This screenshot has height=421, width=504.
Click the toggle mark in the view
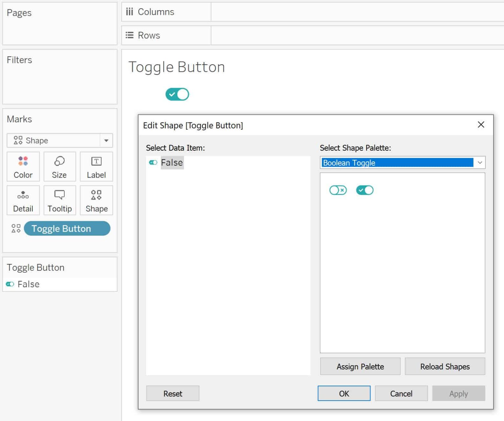(177, 95)
